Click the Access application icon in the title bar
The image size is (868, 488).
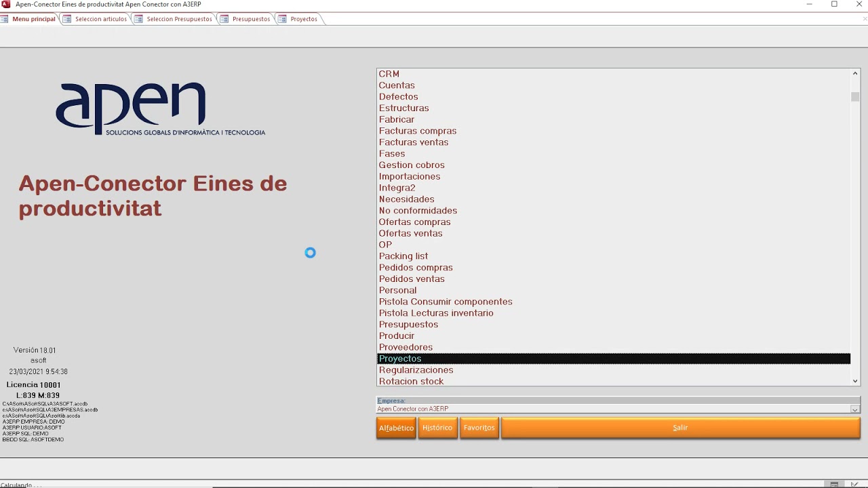click(x=6, y=4)
